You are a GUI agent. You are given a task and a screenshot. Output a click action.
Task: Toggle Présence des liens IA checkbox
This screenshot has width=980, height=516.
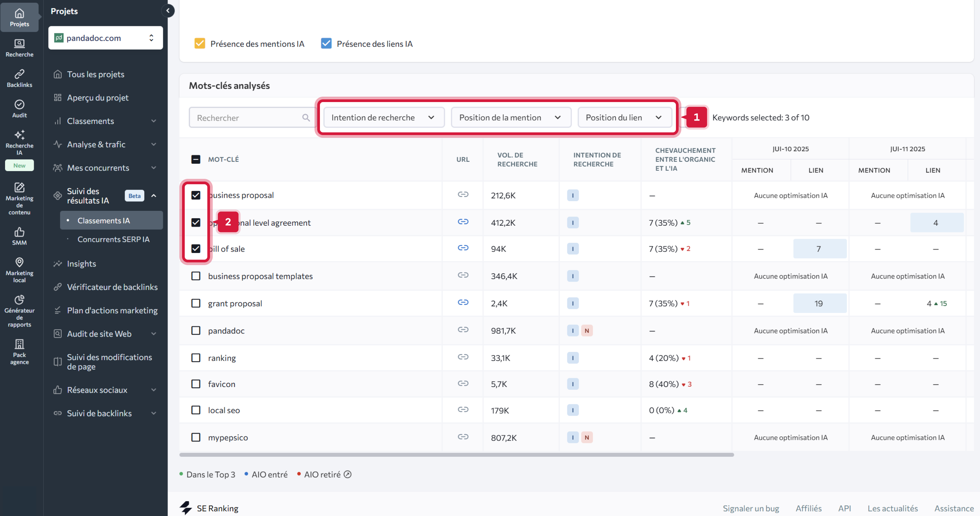[x=326, y=43]
